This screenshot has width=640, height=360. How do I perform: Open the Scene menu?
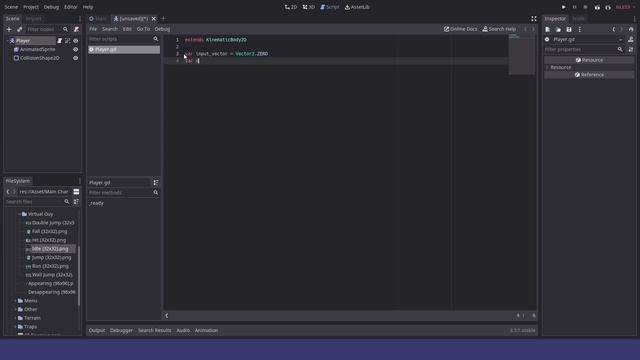coord(11,7)
